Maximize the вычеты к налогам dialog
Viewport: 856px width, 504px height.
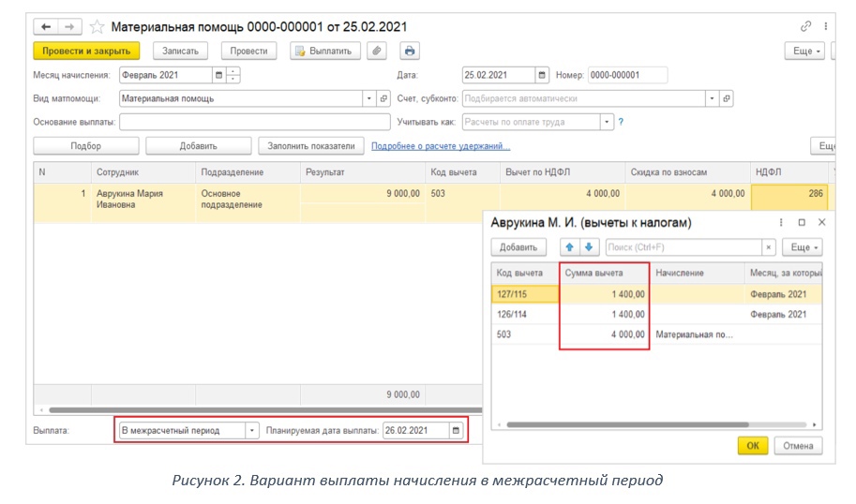[802, 222]
